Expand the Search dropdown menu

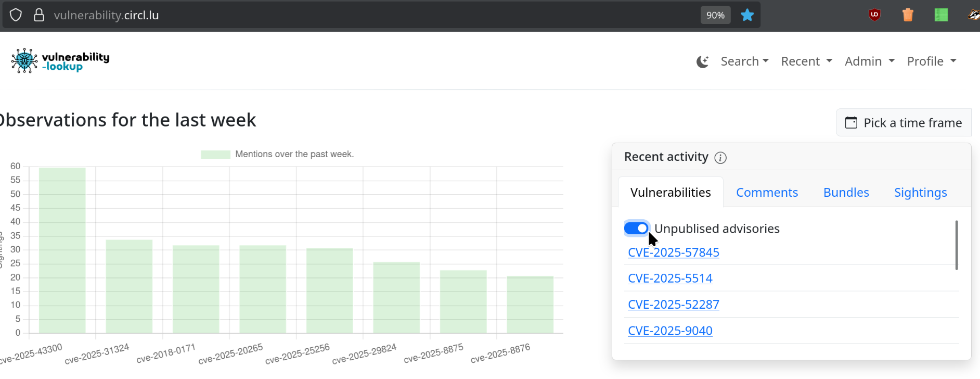pyautogui.click(x=744, y=61)
